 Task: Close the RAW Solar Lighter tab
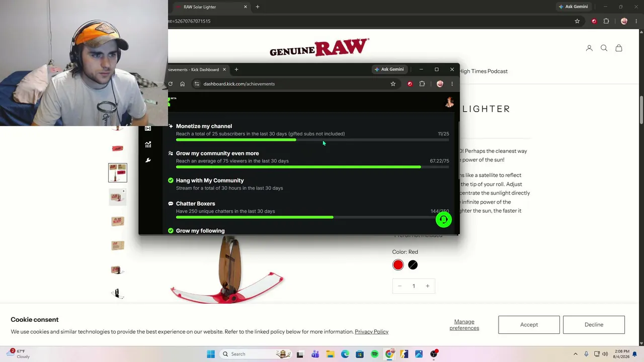pyautogui.click(x=246, y=7)
